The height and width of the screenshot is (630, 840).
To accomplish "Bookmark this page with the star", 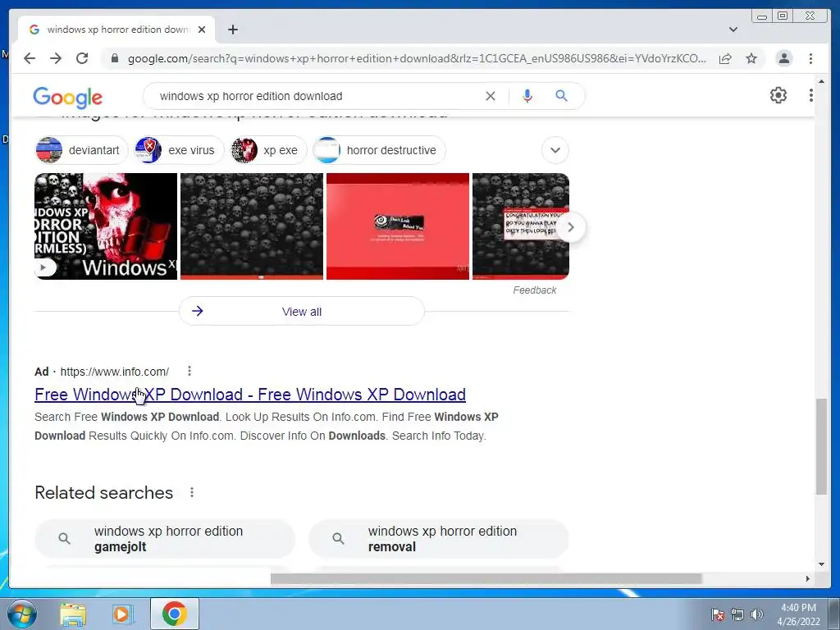I will 751,58.
